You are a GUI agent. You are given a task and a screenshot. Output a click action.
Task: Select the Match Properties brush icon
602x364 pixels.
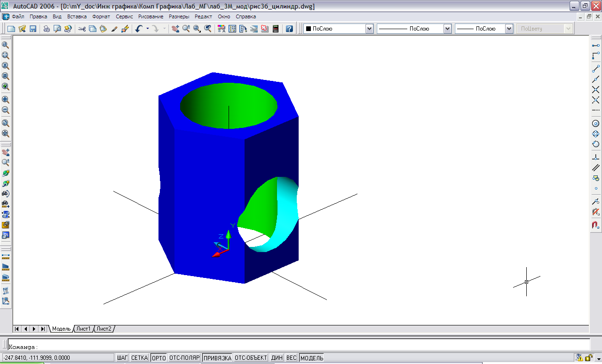[x=114, y=29]
